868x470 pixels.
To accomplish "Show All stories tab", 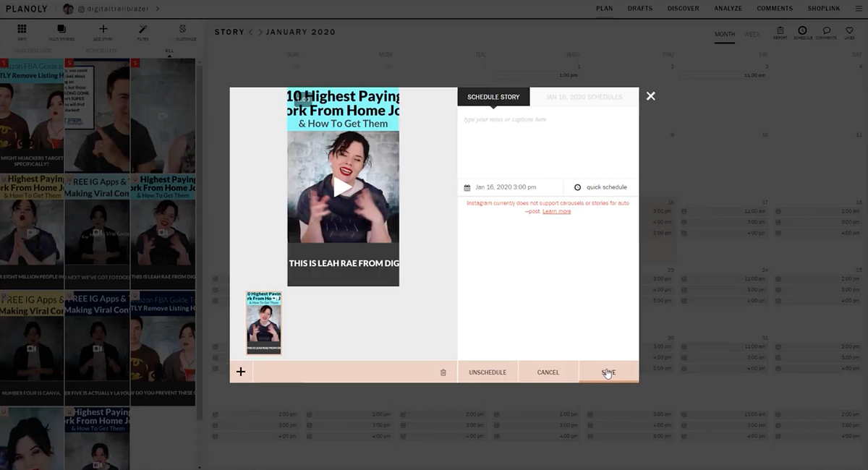I will click(x=169, y=51).
